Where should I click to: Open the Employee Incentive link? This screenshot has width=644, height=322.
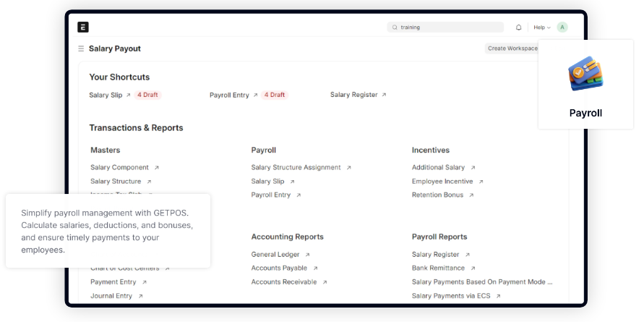[x=442, y=182]
